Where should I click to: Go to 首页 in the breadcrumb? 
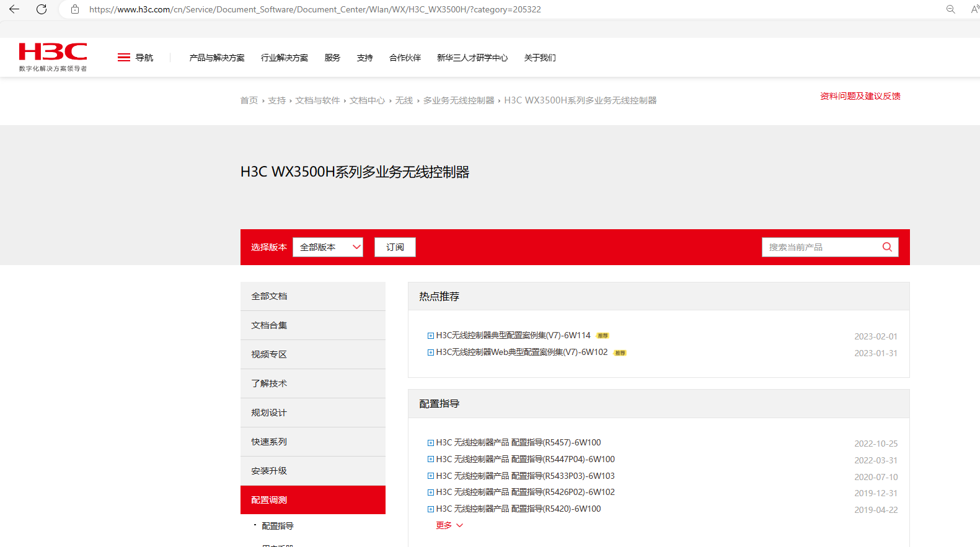point(249,100)
